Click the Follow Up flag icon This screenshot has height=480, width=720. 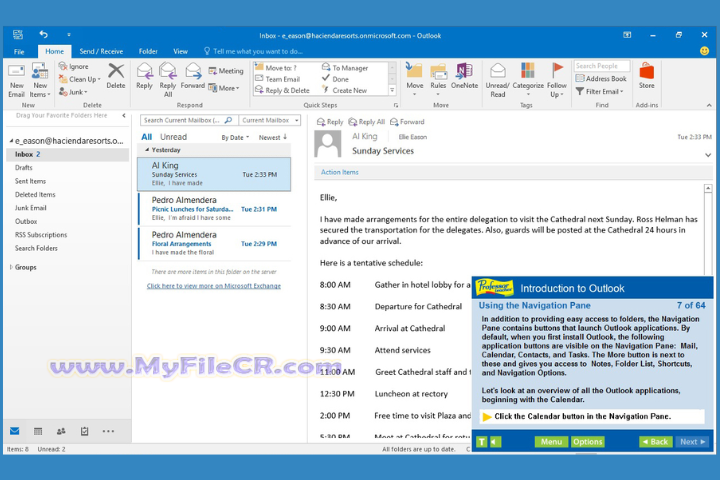pyautogui.click(x=557, y=70)
